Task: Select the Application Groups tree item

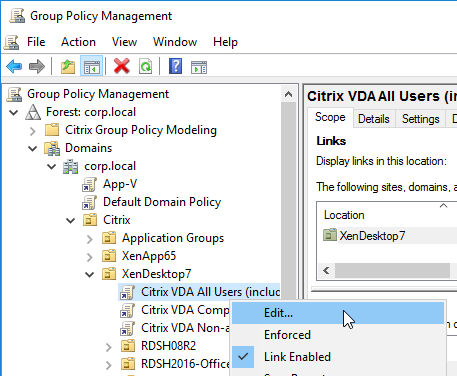Action: [173, 238]
